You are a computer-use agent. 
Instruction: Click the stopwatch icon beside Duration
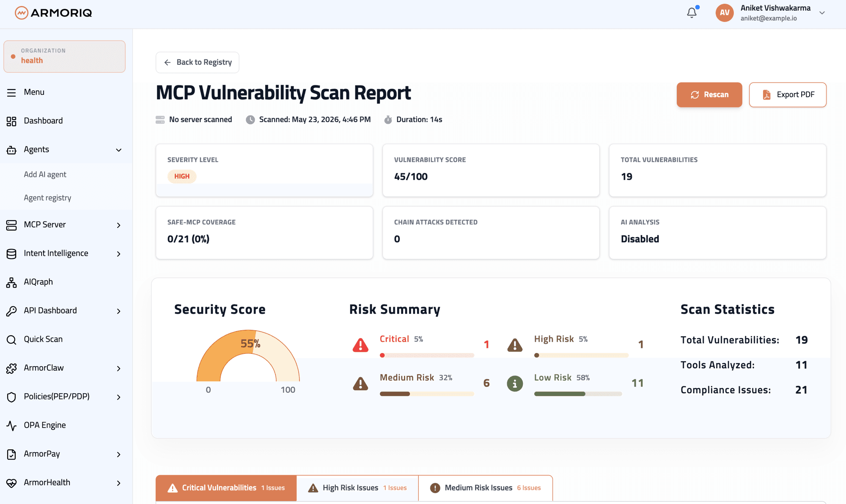(388, 120)
